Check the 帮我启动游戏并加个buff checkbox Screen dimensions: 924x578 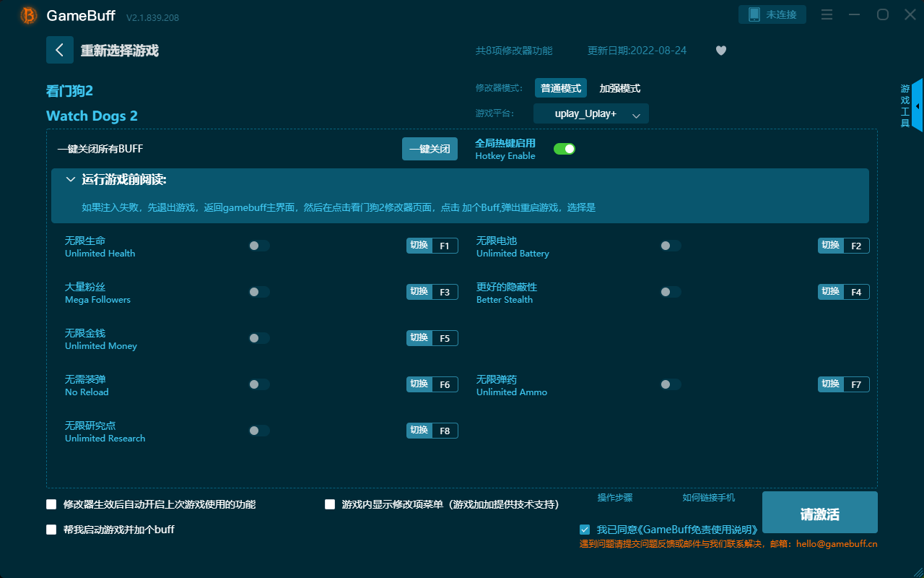pos(51,529)
